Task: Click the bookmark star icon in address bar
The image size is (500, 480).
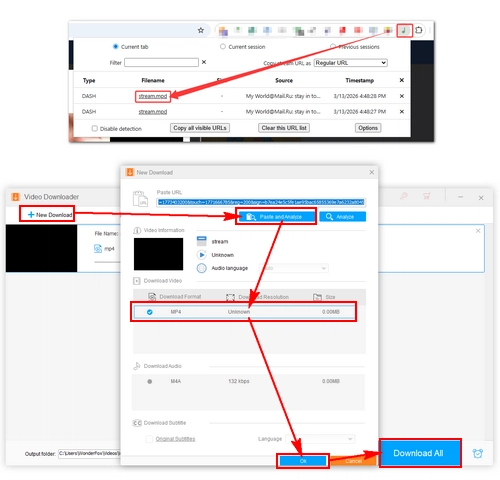Action: [x=201, y=30]
